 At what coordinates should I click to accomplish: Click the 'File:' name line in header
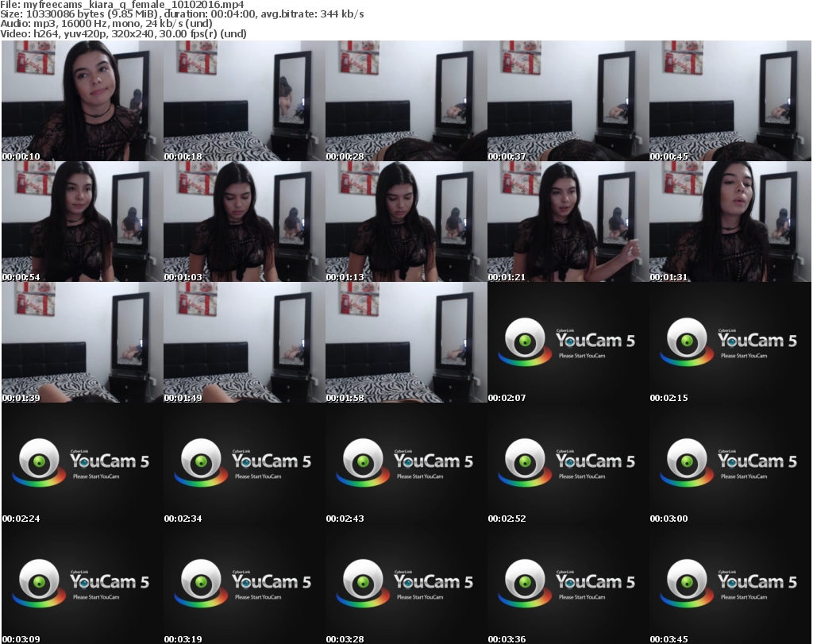[121, 4]
